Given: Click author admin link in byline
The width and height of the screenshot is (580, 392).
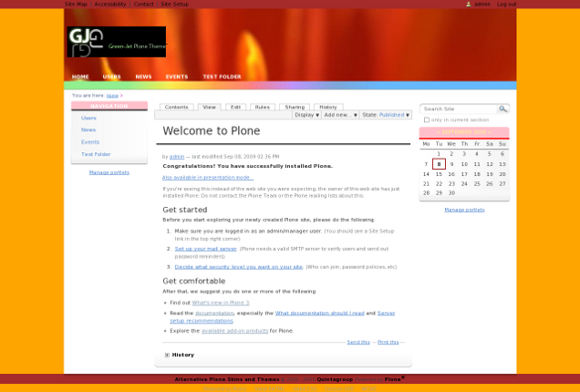Looking at the screenshot, I should [x=177, y=157].
